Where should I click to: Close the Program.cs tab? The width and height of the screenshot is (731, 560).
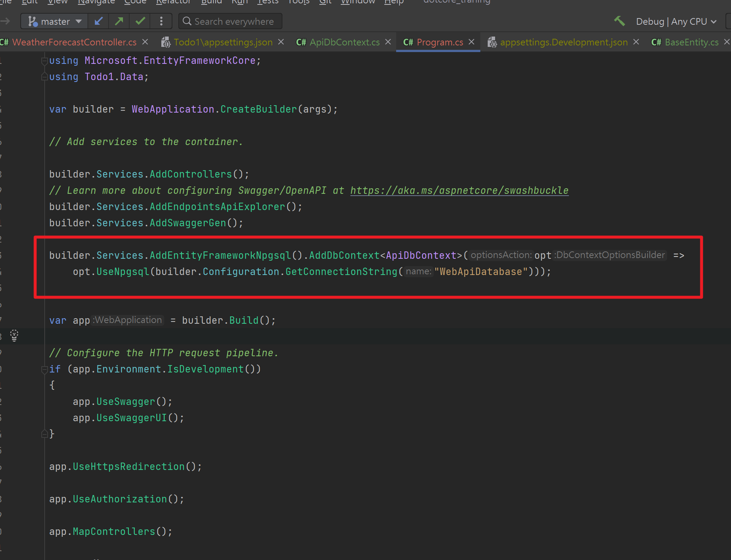pos(471,42)
